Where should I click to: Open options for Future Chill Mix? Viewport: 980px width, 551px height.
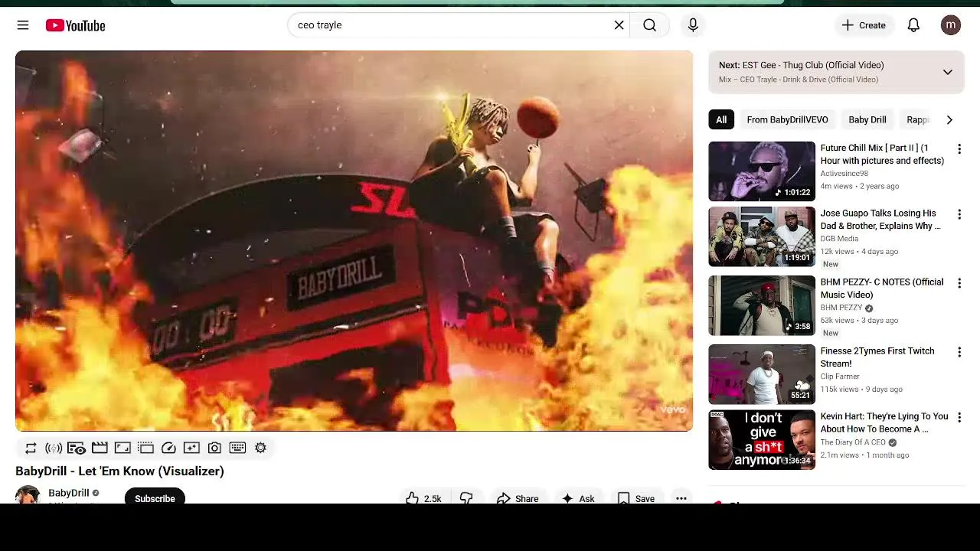pyautogui.click(x=959, y=149)
